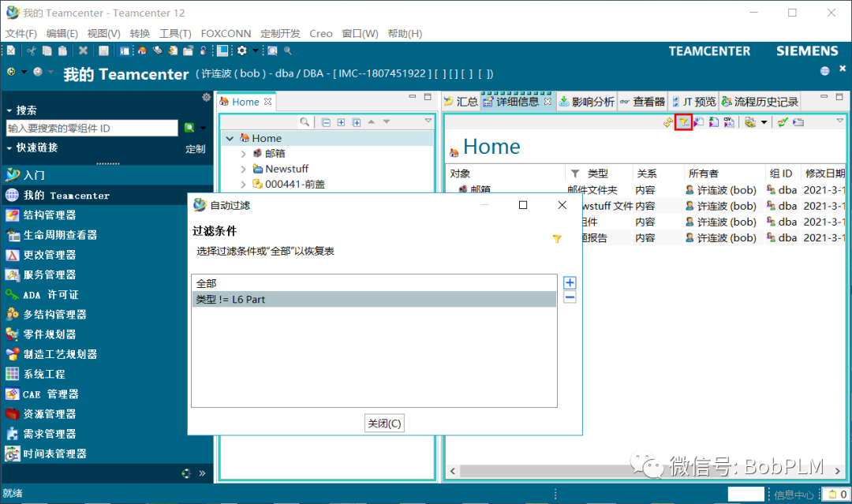Click the delete X toolbar icon

[x=83, y=50]
